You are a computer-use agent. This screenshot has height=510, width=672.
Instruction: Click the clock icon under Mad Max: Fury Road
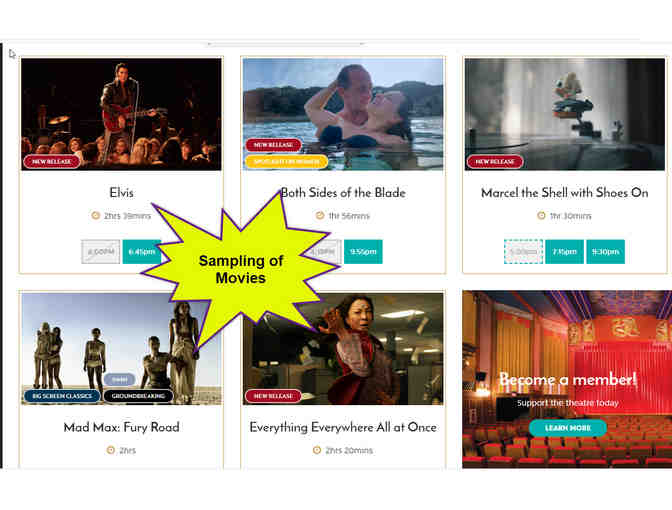point(111,450)
